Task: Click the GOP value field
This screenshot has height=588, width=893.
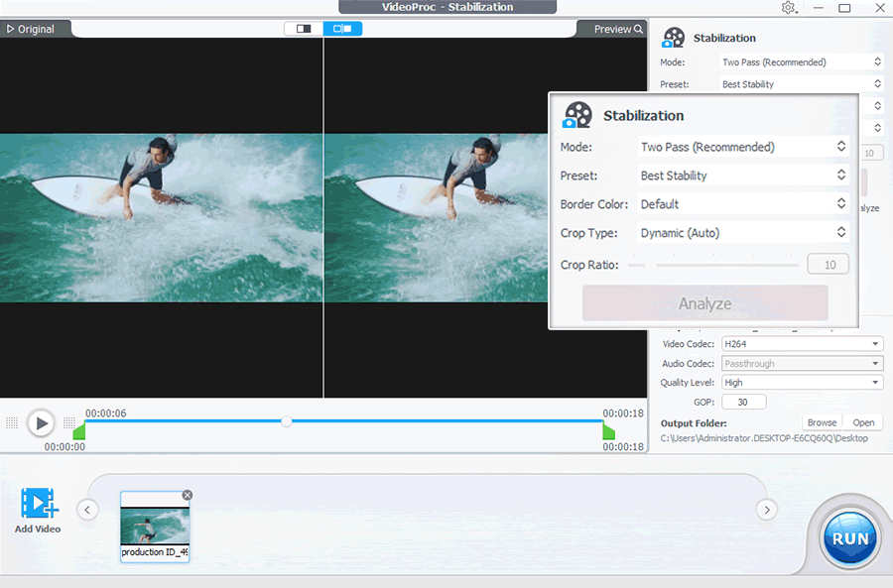Action: 744,402
